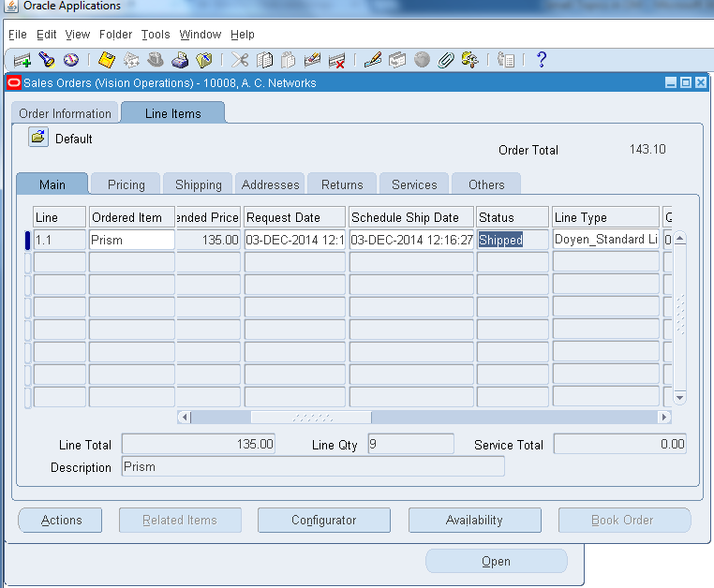
Task: Click the Ordered Item field containing Prism
Action: [x=131, y=240]
